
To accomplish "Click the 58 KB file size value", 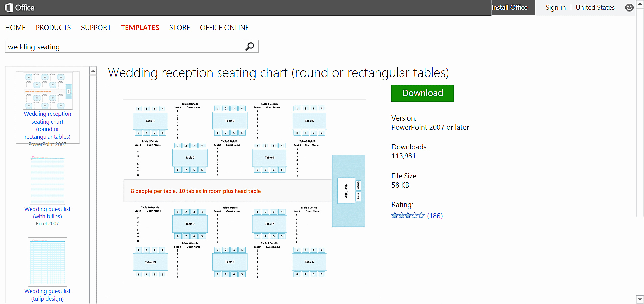I will (400, 185).
